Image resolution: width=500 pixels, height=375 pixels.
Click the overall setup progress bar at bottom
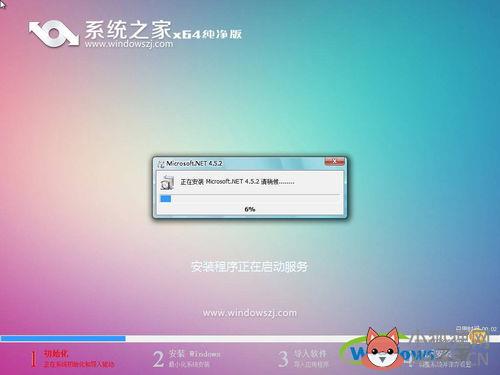click(250, 338)
